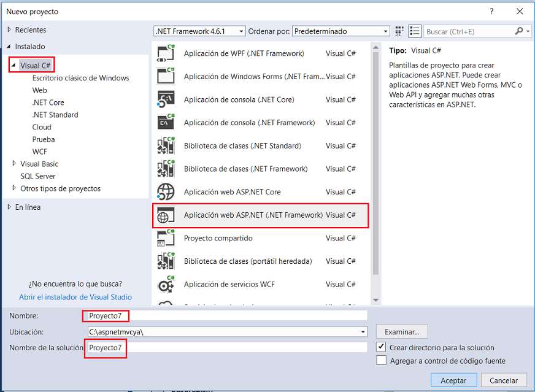Click the Nombre project name field

227,315
